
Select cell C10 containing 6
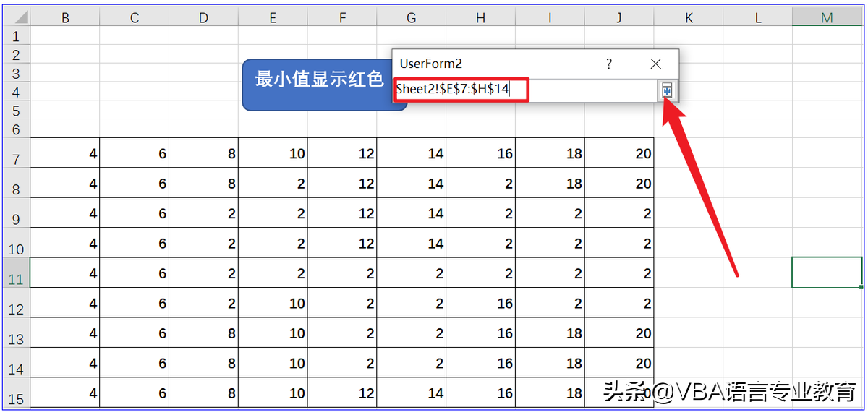point(135,243)
